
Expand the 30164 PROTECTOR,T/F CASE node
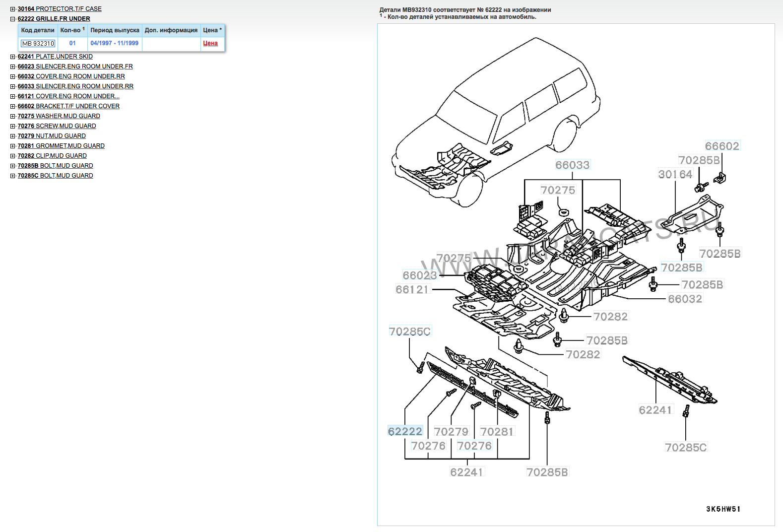[13, 9]
